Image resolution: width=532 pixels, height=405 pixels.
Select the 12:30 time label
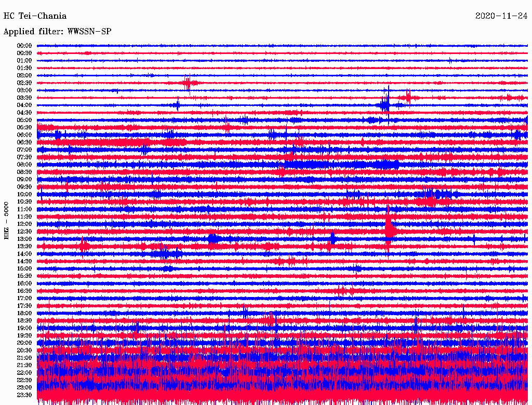coord(24,232)
